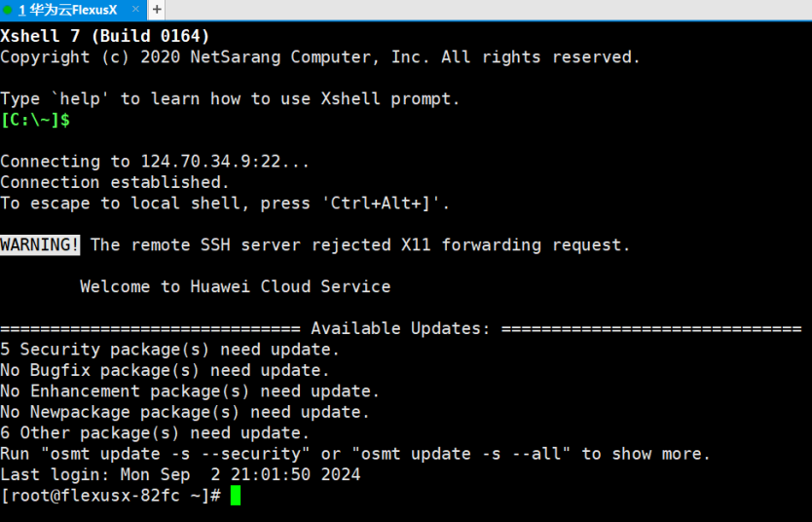Click the NetSarang copyright line
Screen dimensions: 812x522
(x=320, y=56)
